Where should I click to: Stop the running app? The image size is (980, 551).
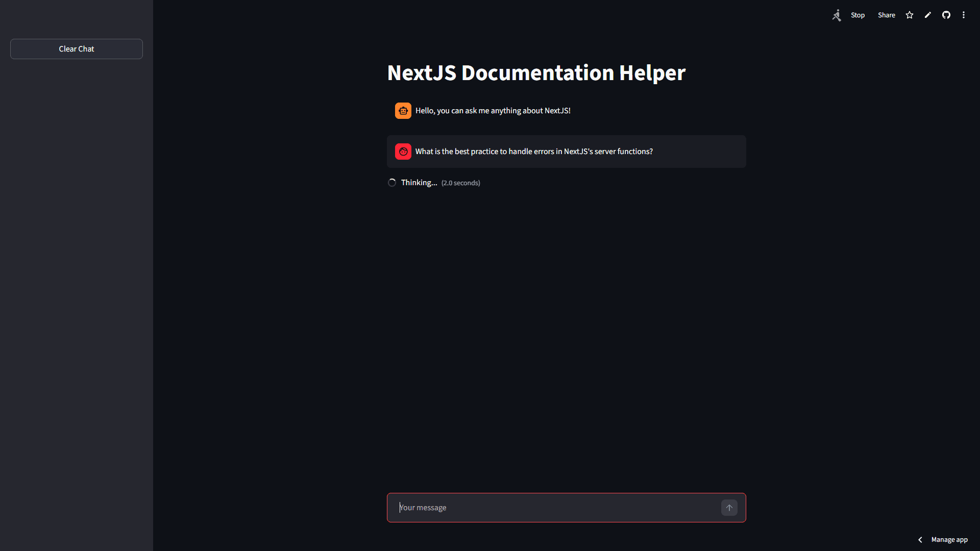857,15
